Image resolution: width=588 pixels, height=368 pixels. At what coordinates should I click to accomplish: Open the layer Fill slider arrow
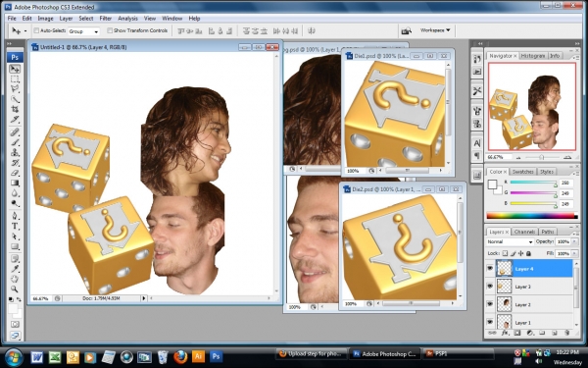(574, 253)
